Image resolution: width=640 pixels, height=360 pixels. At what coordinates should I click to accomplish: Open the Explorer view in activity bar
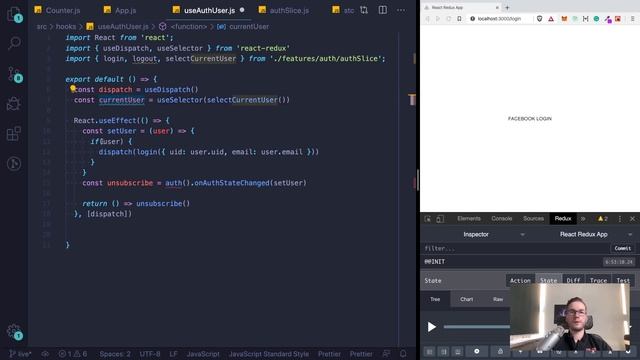pyautogui.click(x=14, y=14)
